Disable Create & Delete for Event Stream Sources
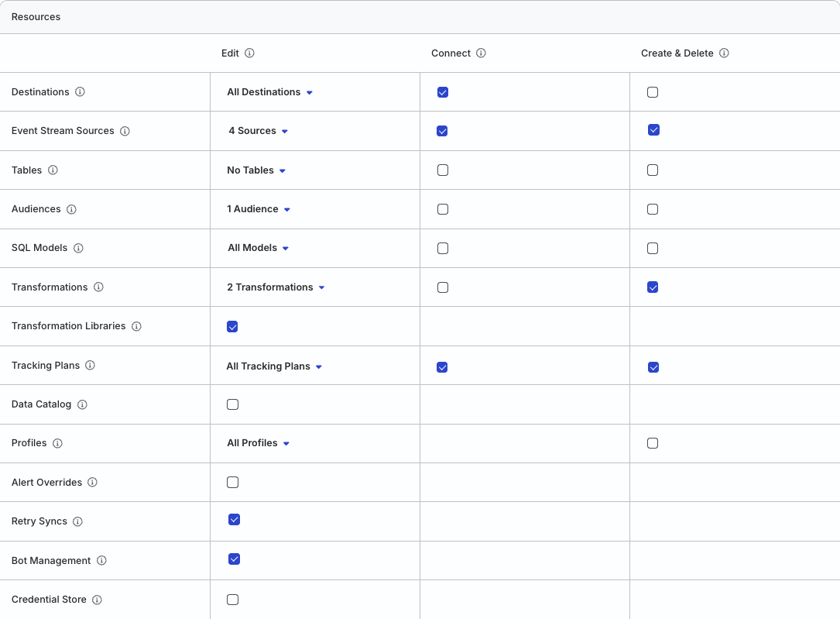 click(653, 130)
